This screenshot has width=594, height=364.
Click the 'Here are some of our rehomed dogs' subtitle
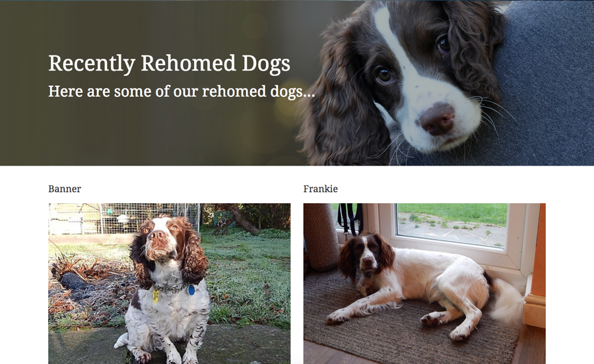tap(181, 91)
